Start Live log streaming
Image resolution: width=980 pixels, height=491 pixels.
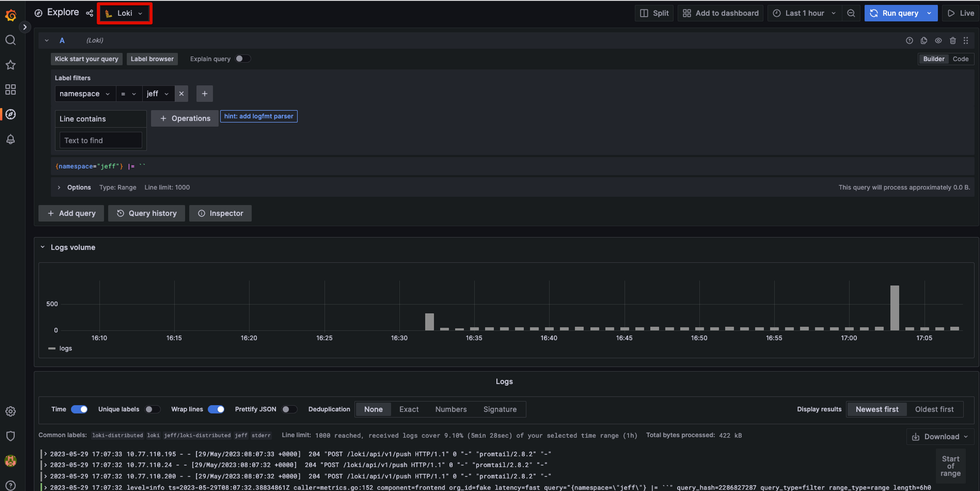pos(961,13)
